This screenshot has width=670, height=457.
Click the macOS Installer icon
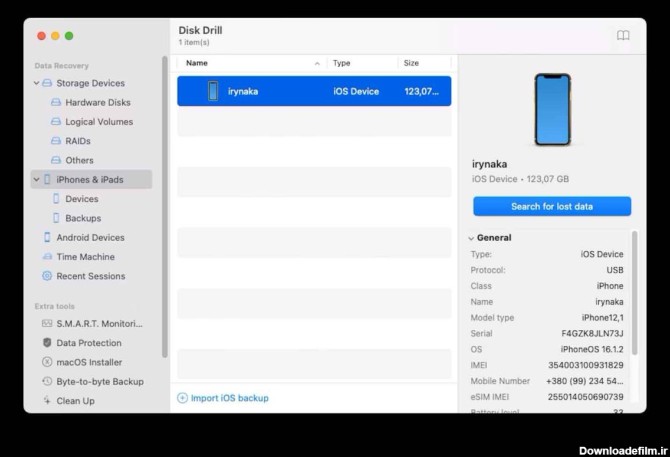click(47, 362)
